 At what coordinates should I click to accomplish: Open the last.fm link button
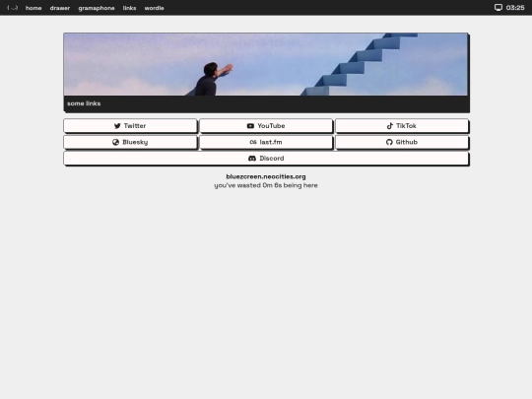(266, 142)
